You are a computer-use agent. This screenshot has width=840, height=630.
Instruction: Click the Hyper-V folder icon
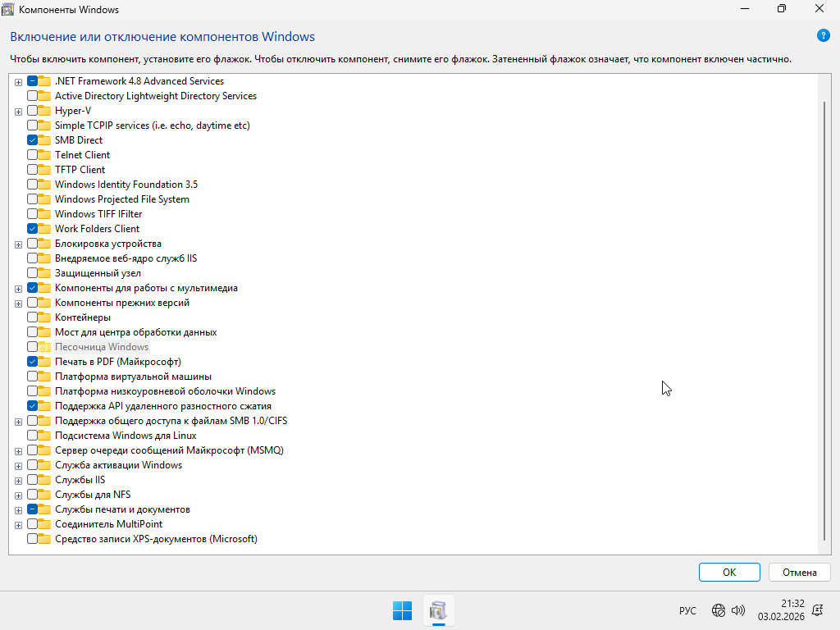coord(45,111)
